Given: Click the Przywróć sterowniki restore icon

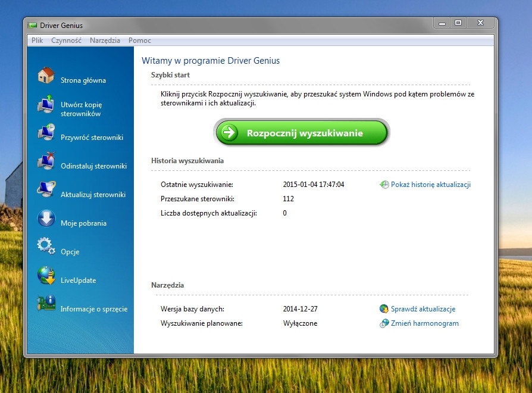Looking at the screenshot, I should [46, 132].
